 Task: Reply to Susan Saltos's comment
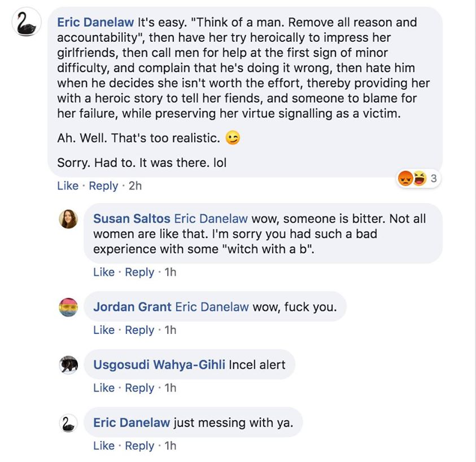(139, 272)
